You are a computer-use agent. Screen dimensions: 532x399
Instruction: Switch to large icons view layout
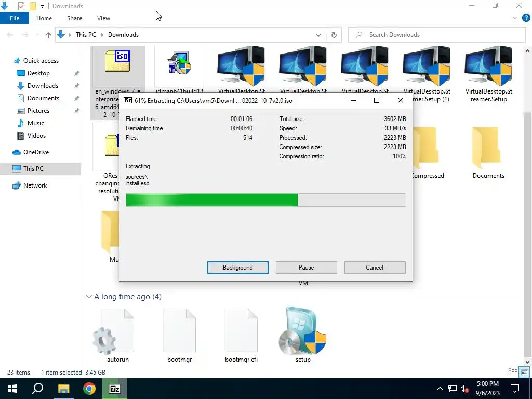tap(525, 372)
